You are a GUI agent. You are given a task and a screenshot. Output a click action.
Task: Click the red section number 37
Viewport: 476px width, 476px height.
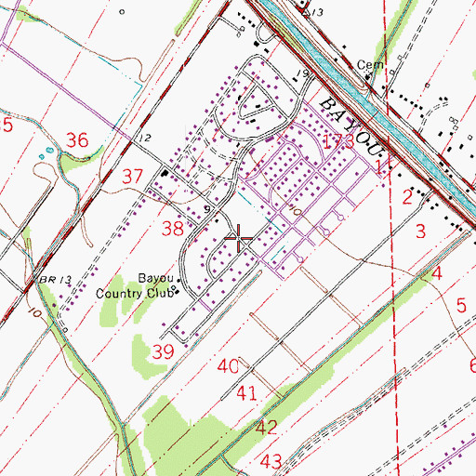pos(133,177)
